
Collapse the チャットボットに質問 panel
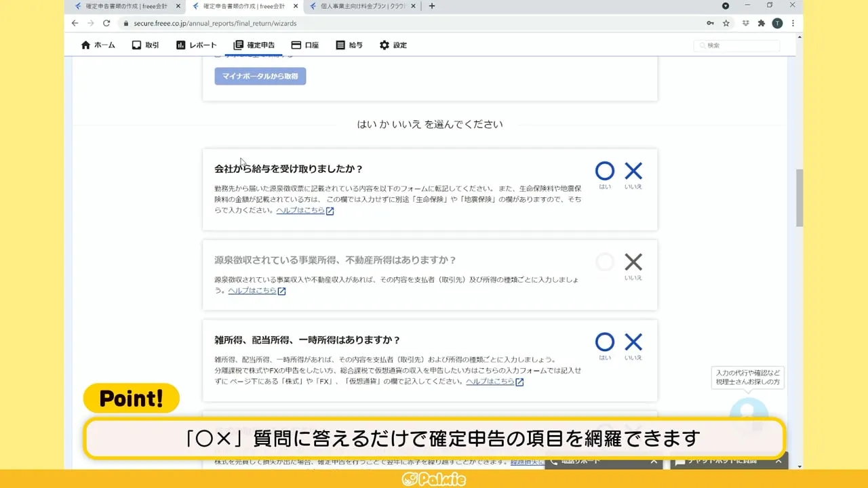coord(778,461)
